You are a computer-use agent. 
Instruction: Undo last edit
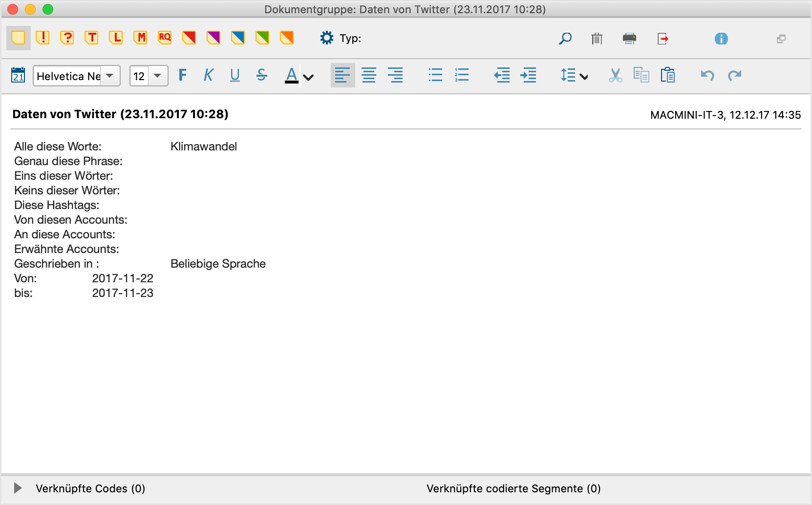(x=707, y=75)
